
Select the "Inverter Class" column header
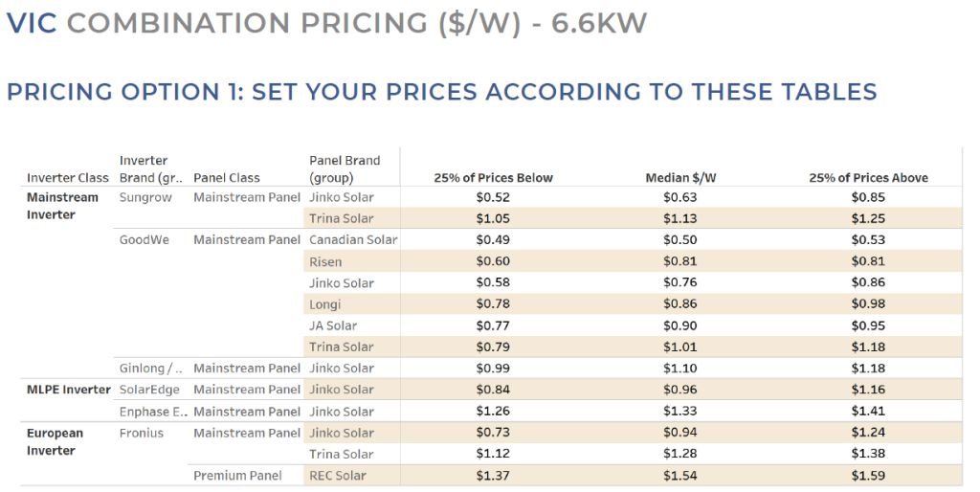click(x=68, y=177)
